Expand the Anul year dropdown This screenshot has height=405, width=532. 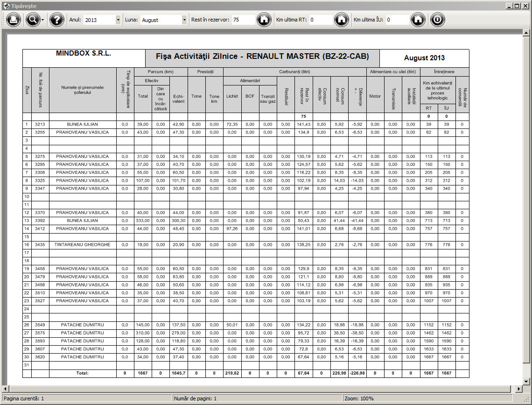[118, 20]
